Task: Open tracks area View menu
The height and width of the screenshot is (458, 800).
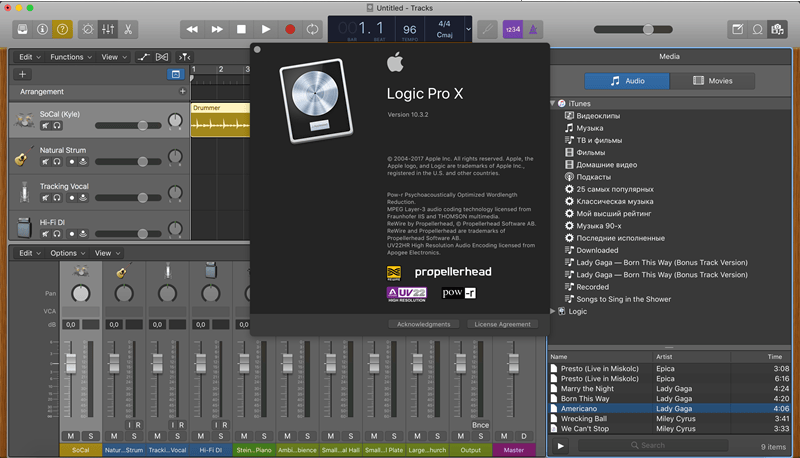Action: (x=114, y=57)
